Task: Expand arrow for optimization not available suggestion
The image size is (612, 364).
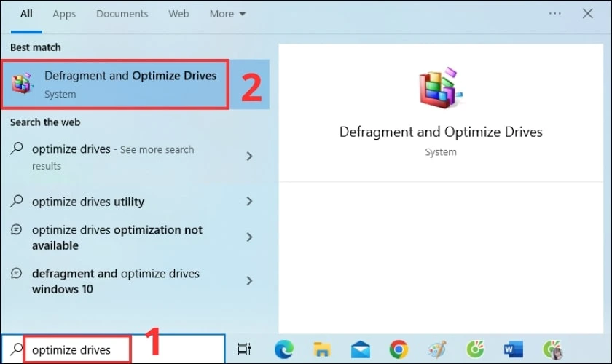Action: [x=249, y=237]
